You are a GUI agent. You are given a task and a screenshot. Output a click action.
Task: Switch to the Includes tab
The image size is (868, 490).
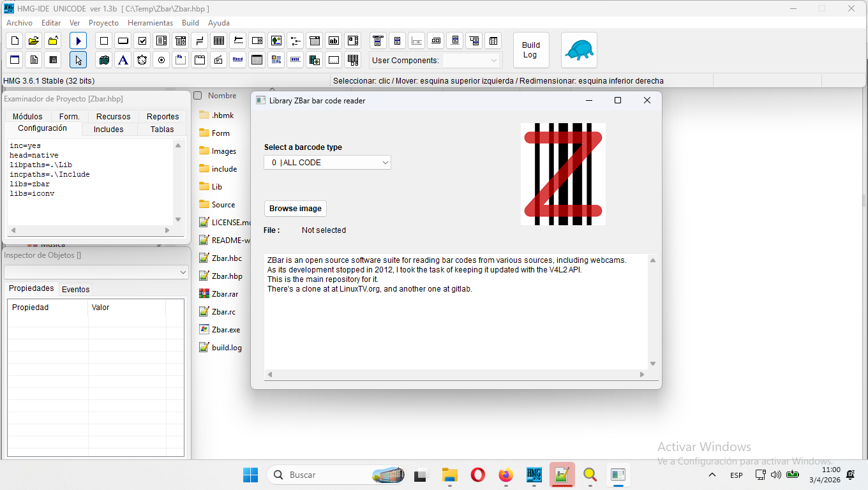coord(108,130)
